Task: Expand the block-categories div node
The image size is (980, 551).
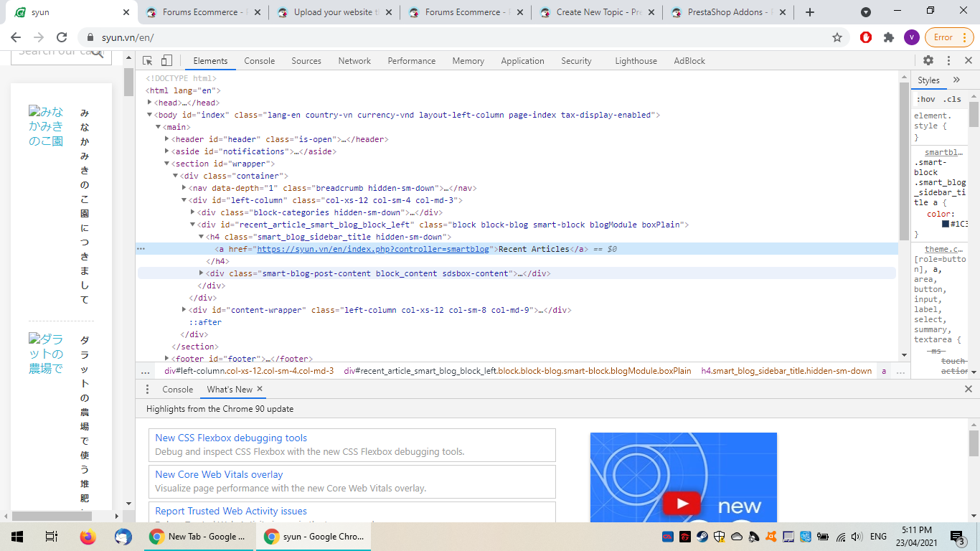Action: [x=193, y=212]
